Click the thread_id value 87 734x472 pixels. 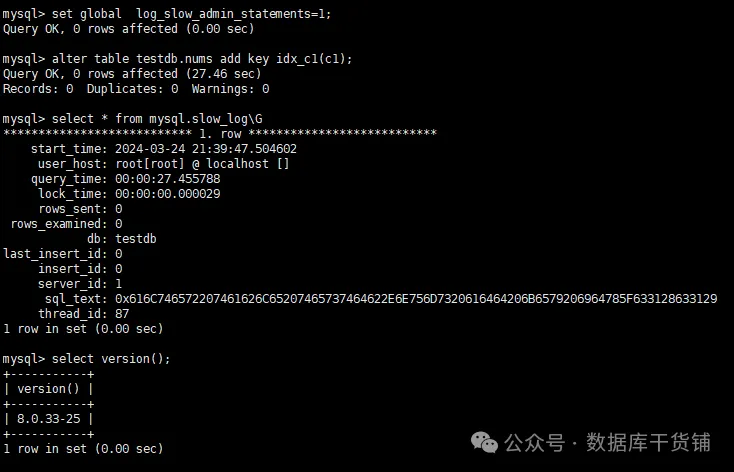point(122,314)
